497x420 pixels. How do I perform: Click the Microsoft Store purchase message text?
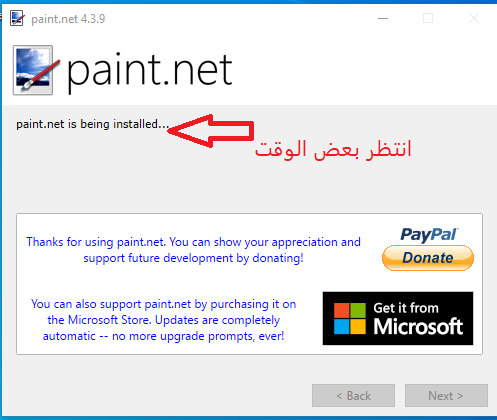click(163, 320)
